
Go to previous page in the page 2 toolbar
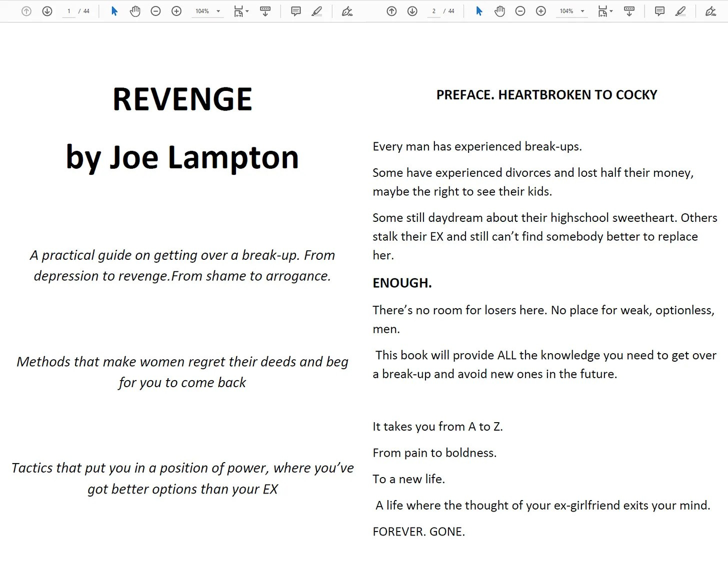point(391,11)
